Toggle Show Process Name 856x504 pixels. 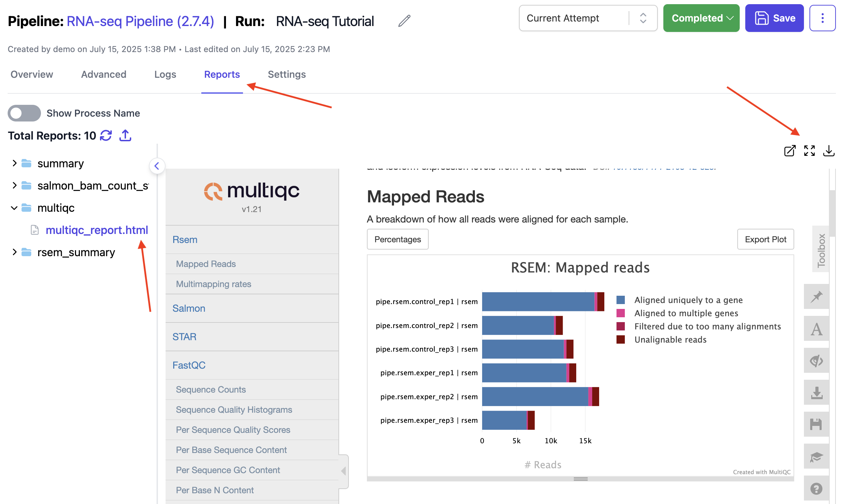pos(24,113)
